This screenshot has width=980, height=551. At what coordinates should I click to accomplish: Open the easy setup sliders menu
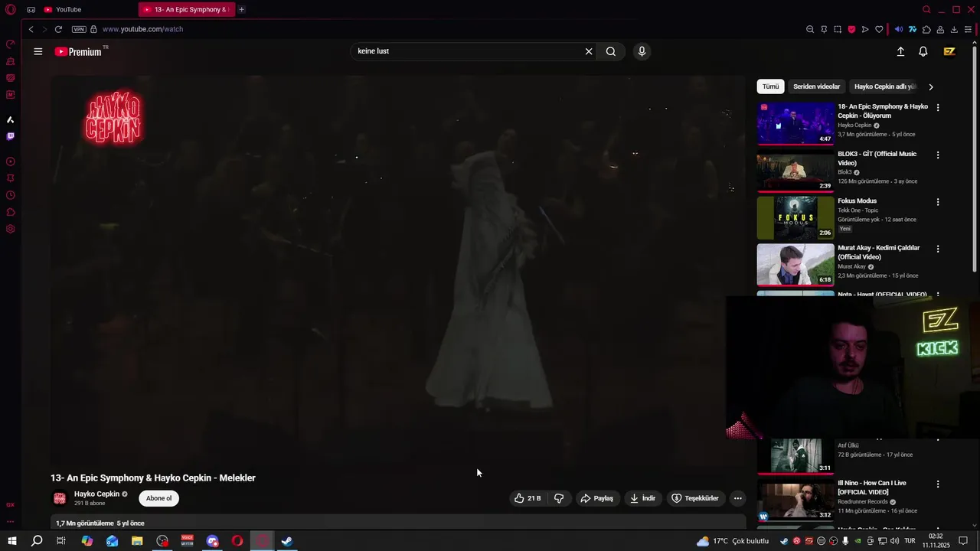point(968,29)
